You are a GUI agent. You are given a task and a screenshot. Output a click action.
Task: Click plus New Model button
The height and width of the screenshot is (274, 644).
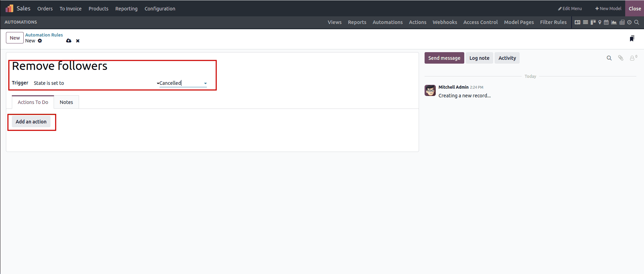pyautogui.click(x=608, y=8)
